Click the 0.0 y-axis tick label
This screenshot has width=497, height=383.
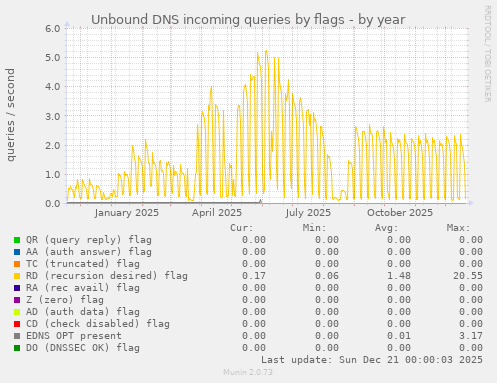(53, 204)
